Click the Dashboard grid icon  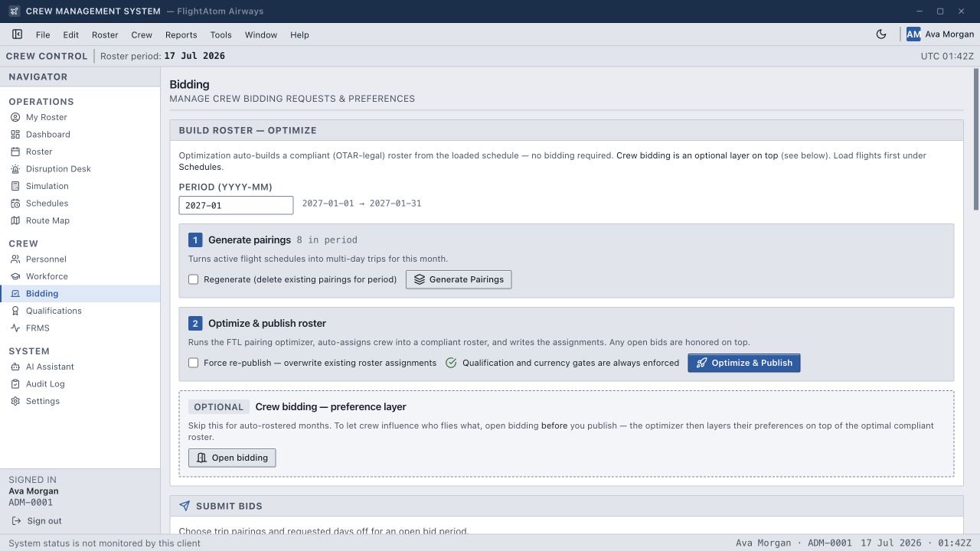coord(15,135)
